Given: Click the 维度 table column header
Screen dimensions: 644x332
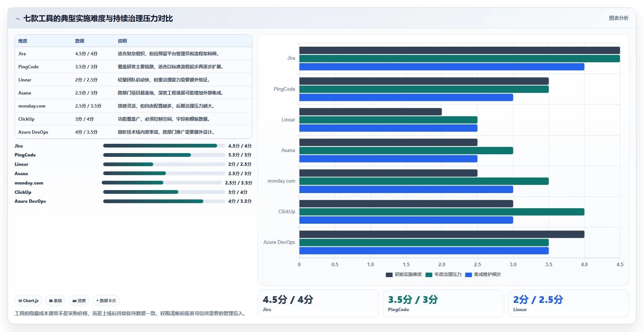Looking at the screenshot, I should 23,41.
